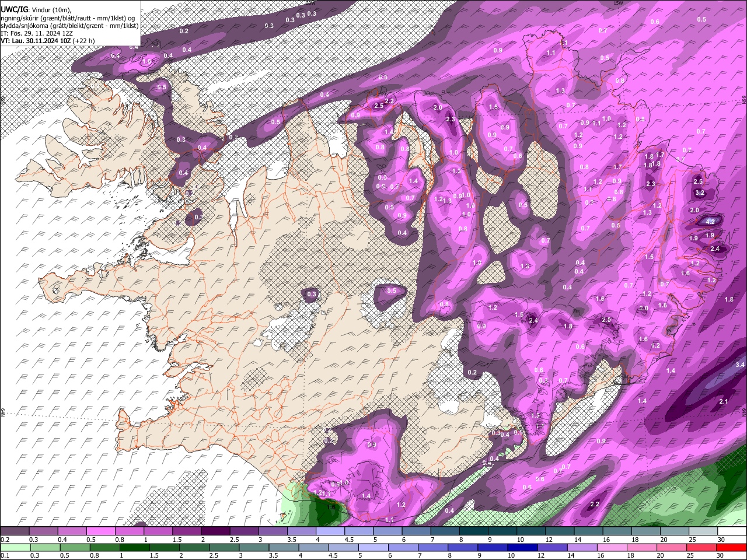This screenshot has height=560, width=747.
Task: Click the "0.2" label under the upper legend row
Action: [x=5, y=540]
